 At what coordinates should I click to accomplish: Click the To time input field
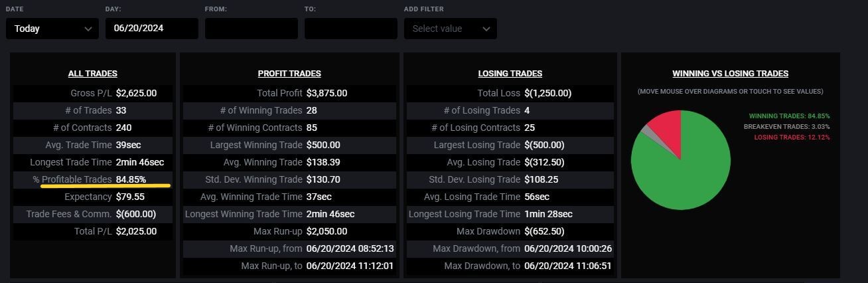(x=350, y=29)
